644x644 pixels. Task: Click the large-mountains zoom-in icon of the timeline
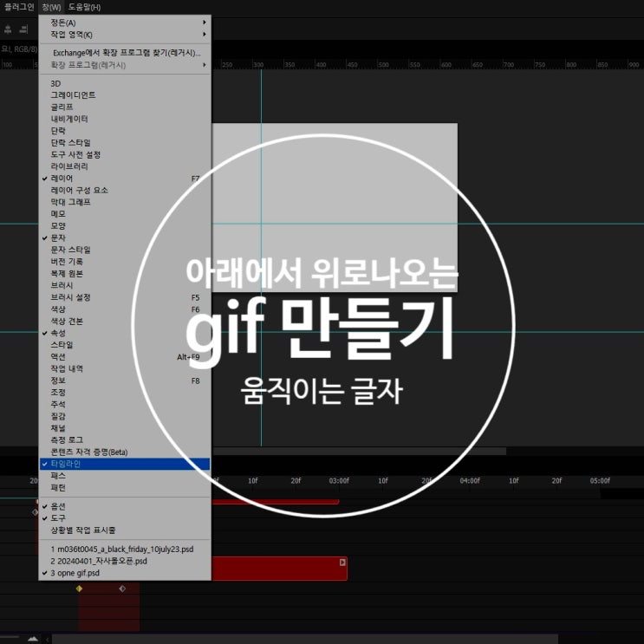point(33,639)
